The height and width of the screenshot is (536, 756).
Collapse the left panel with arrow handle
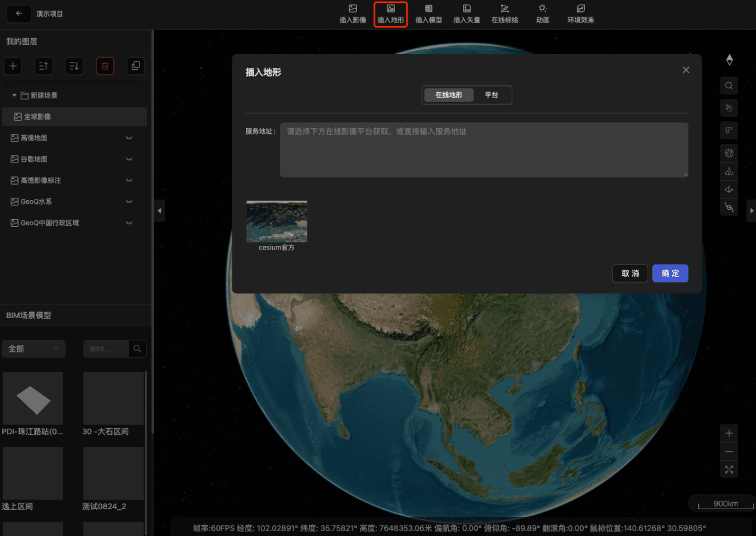(x=159, y=211)
